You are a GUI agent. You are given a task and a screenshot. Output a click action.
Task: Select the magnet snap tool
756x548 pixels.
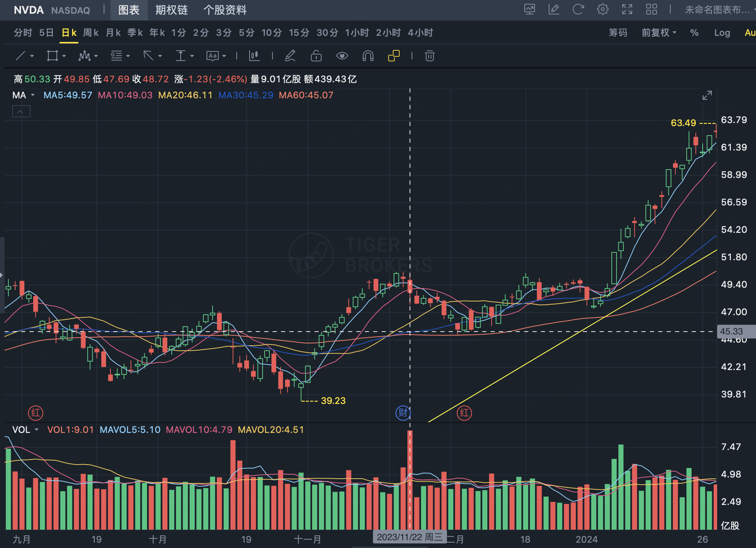[368, 56]
